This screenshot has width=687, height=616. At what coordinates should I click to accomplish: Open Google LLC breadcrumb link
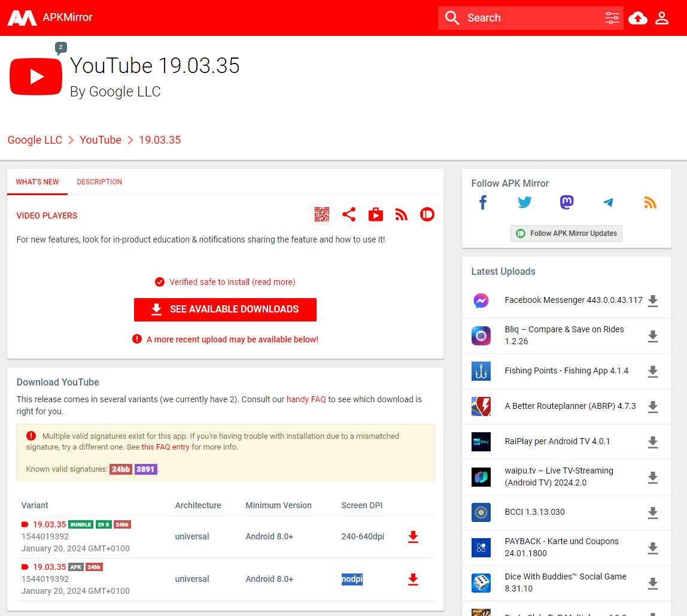35,140
